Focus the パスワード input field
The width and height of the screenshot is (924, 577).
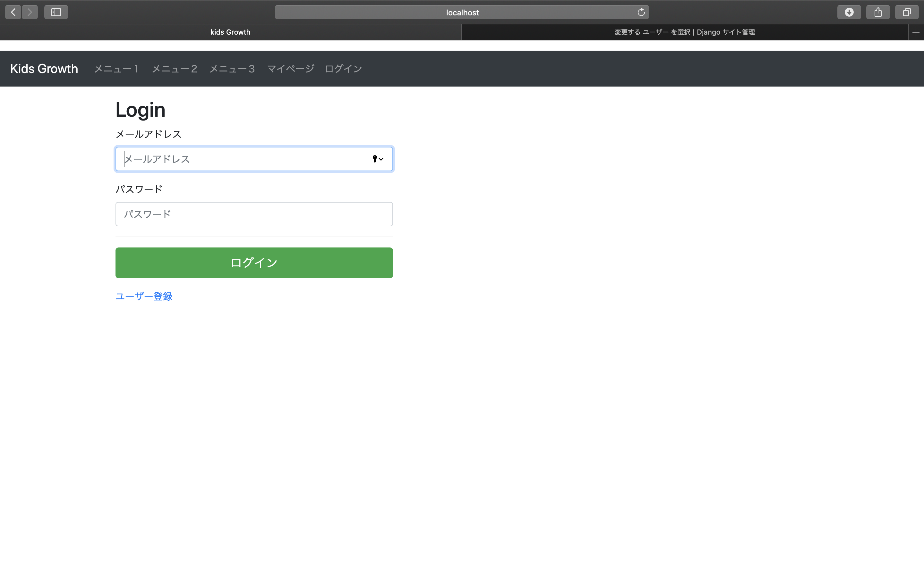(x=254, y=214)
